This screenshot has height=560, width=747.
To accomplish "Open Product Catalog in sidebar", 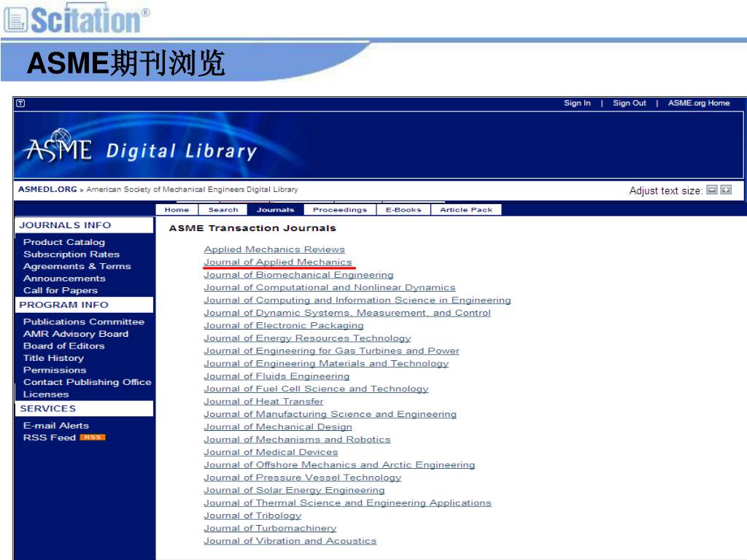I will point(64,242).
